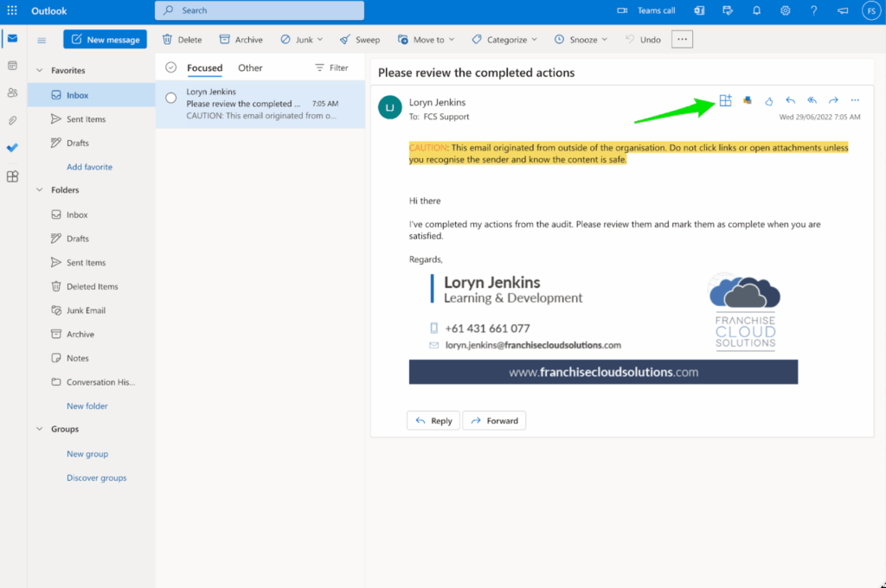Click the Forward button below the message
Screen dimensions: 886x588
pyautogui.click(x=494, y=421)
